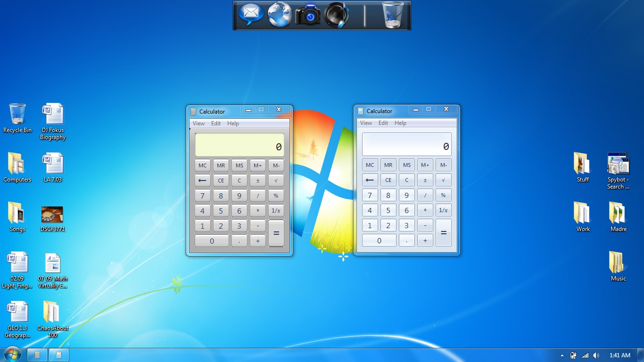
Task: Launch the speaker music icon in the dock
Action: pos(337,15)
